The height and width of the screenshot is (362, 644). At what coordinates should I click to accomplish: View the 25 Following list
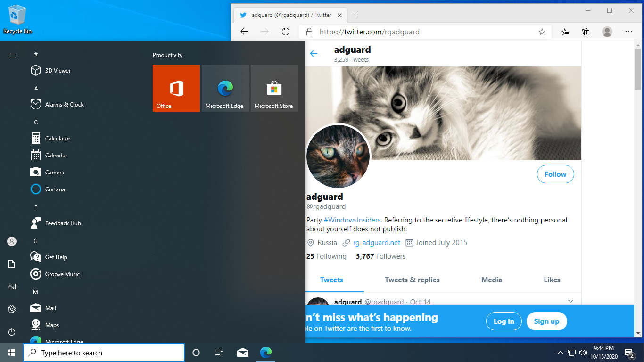[326, 256]
